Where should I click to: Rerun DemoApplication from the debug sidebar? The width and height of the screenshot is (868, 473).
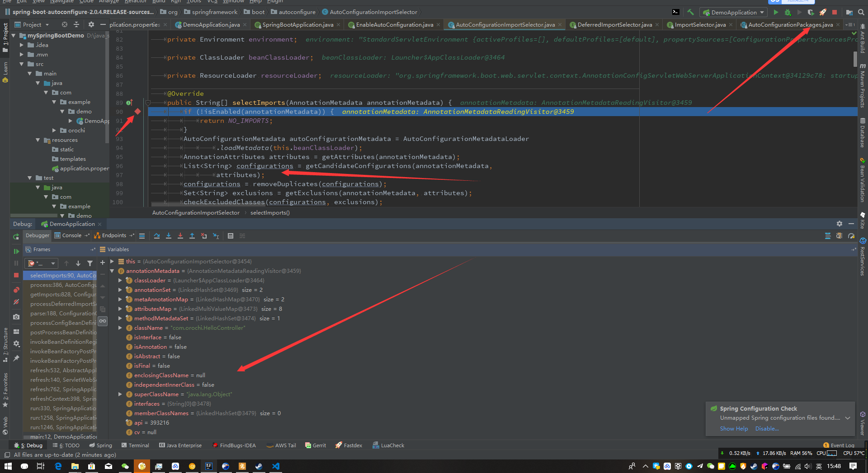pyautogui.click(x=16, y=236)
